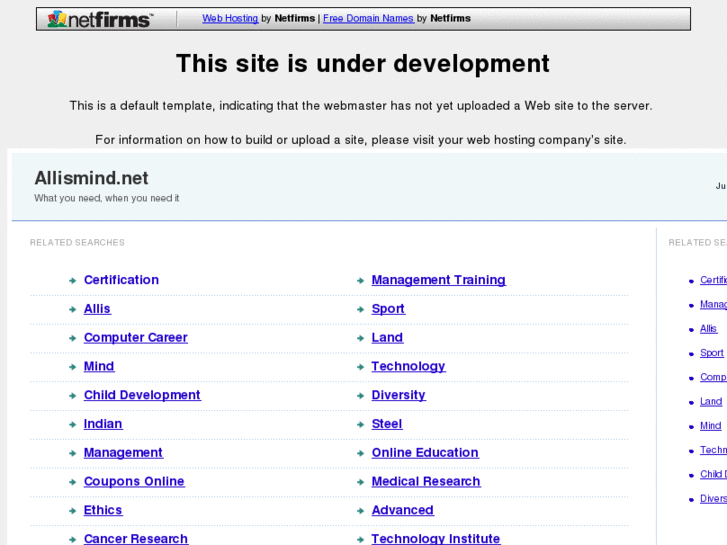Open the Management Training link
The height and width of the screenshot is (545, 727).
tap(439, 280)
